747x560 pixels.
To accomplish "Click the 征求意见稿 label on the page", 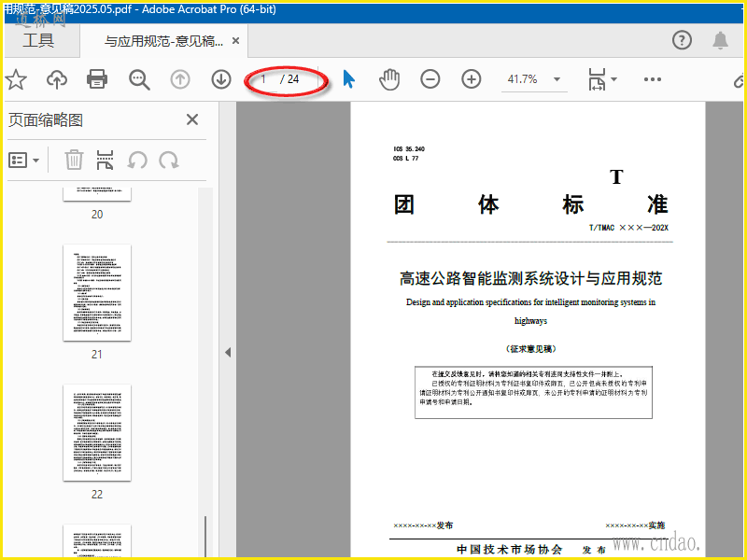I will [530, 349].
